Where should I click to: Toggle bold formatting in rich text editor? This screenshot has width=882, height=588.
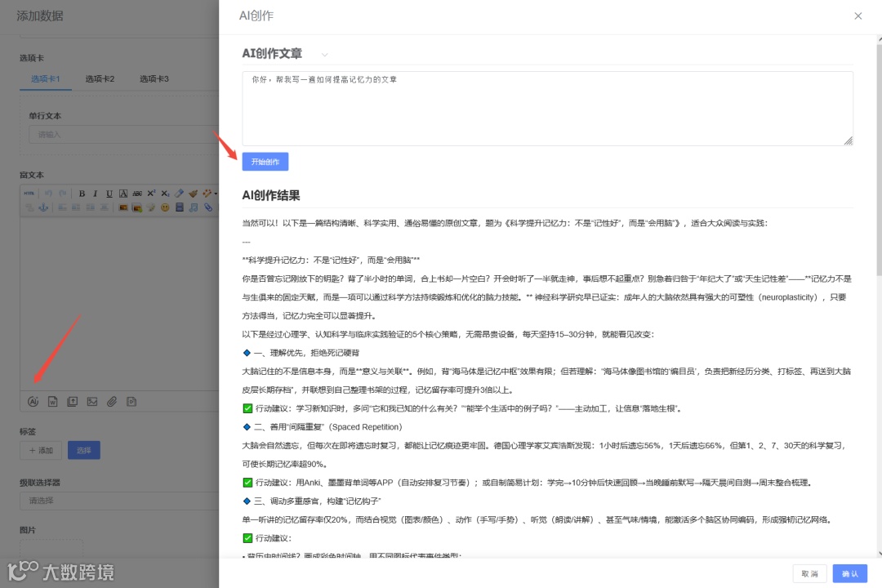82,194
